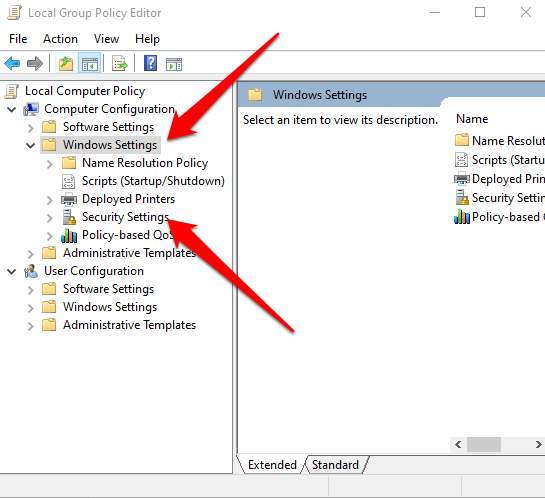The width and height of the screenshot is (545, 498).
Task: Switch to the Standard tab
Action: (335, 465)
